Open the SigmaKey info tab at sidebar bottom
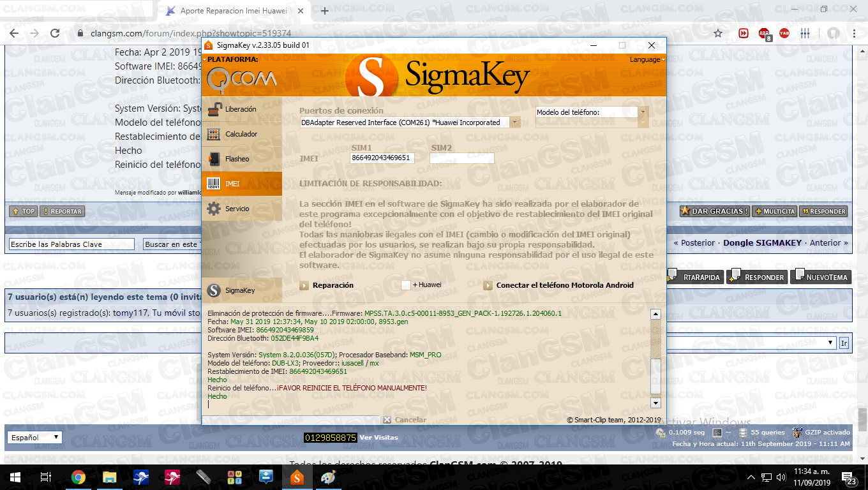This screenshot has height=490, width=868. pyautogui.click(x=241, y=290)
